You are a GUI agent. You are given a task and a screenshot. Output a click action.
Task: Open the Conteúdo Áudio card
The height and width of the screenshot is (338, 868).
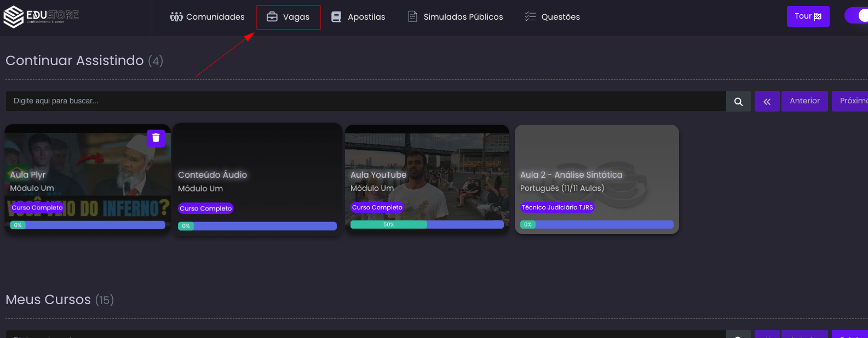click(x=257, y=180)
